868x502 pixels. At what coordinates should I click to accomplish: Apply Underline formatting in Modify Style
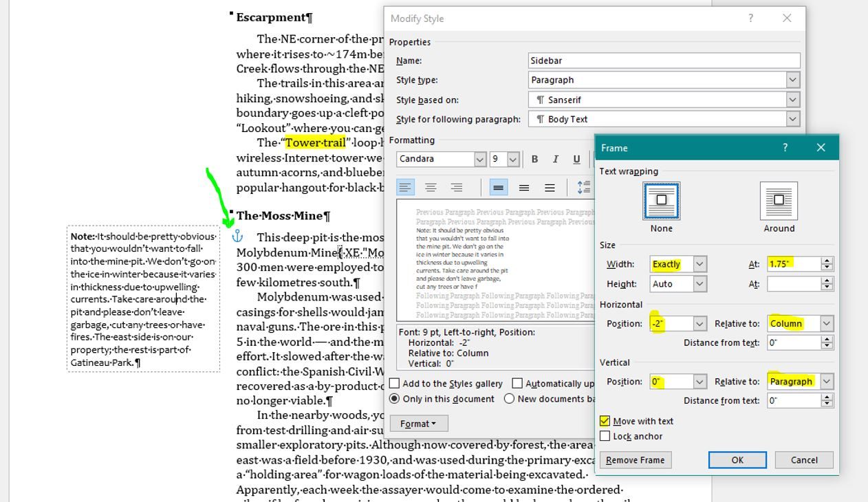tap(576, 160)
